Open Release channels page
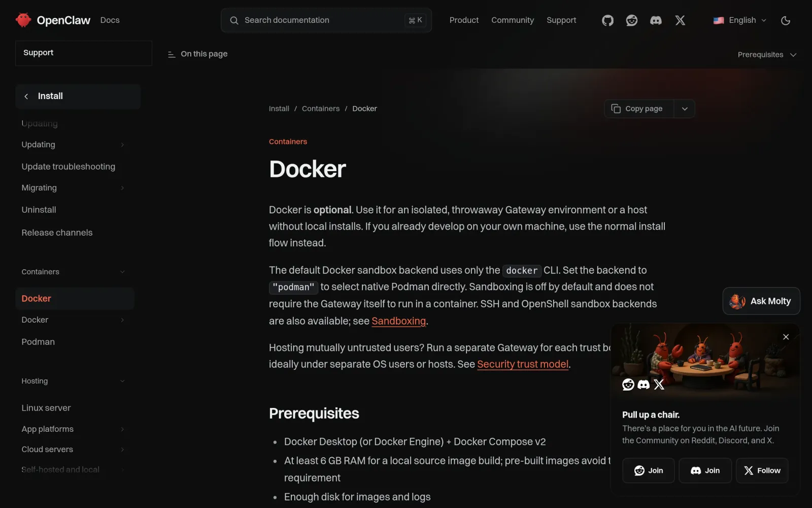 [57, 233]
